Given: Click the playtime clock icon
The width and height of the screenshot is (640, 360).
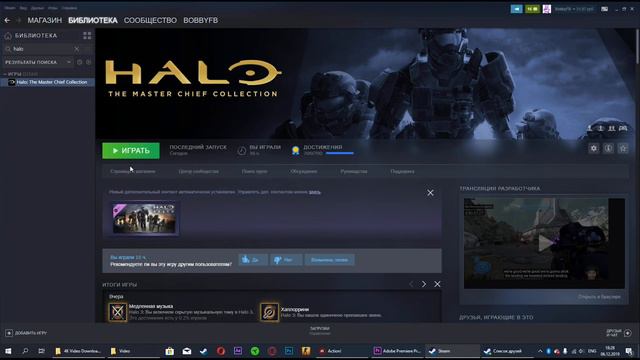Looking at the screenshot, I should point(242,151).
